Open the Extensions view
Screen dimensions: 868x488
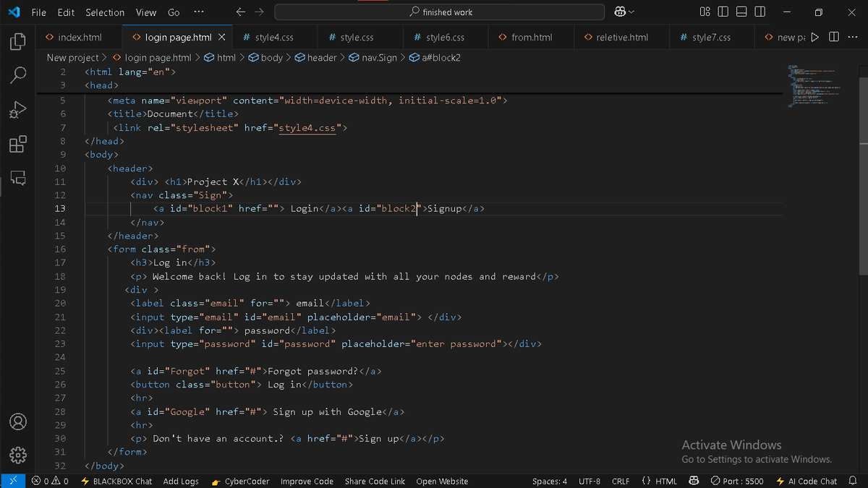(x=18, y=144)
